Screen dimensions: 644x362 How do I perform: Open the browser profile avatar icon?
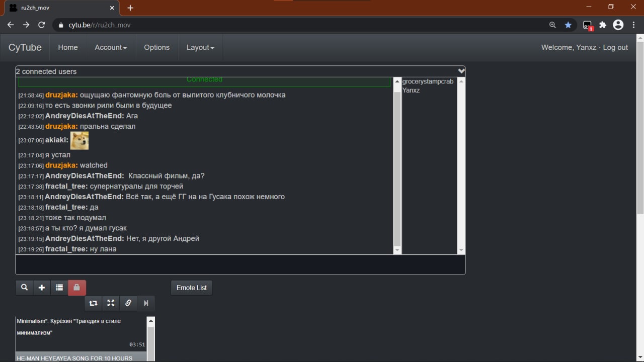click(618, 25)
